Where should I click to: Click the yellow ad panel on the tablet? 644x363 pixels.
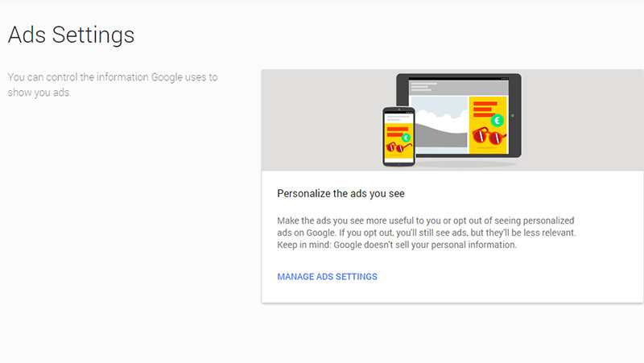pos(488,126)
